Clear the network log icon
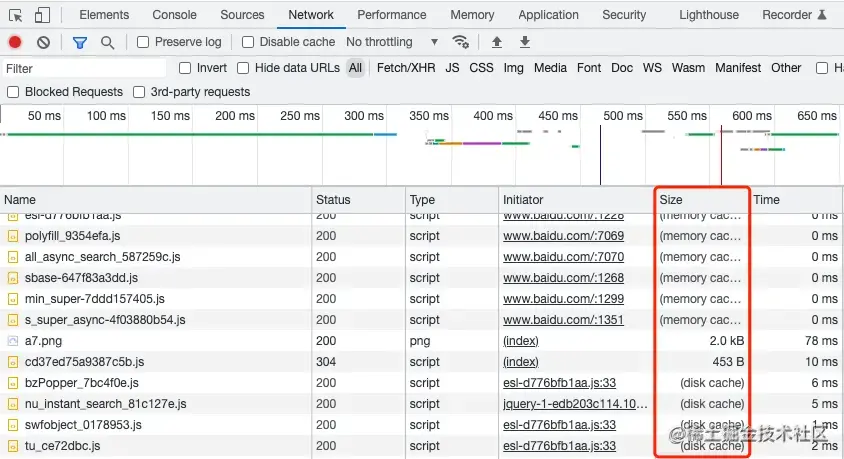844x459 pixels. coord(44,42)
